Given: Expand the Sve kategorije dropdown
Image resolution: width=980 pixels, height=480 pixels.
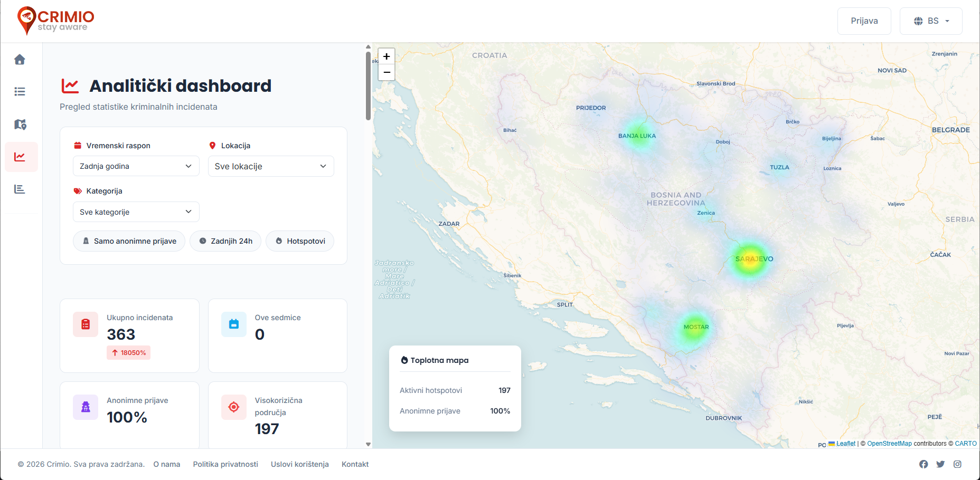Looking at the screenshot, I should point(136,212).
